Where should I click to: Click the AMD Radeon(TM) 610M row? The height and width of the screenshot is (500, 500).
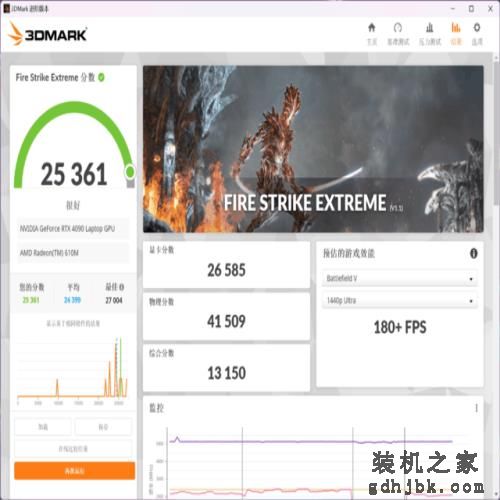pyautogui.click(x=73, y=253)
